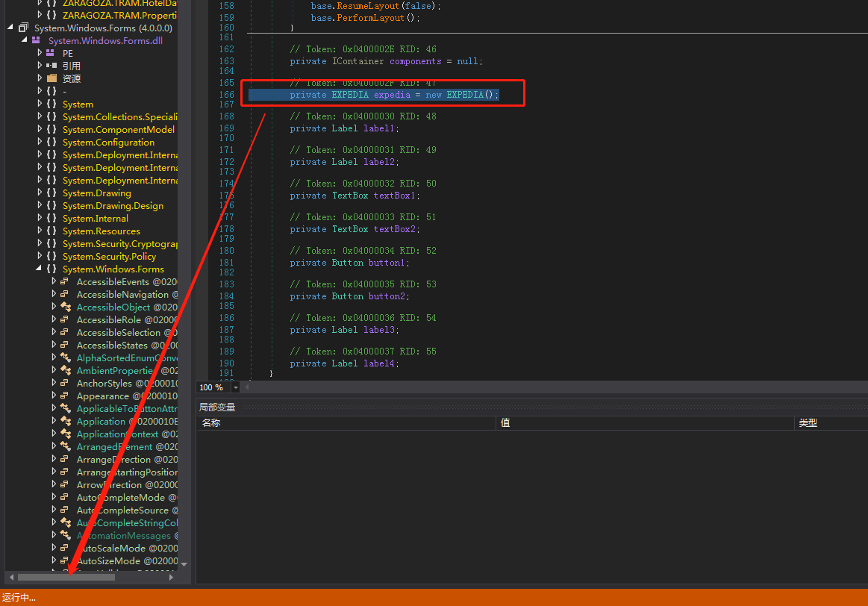Click the 局部变量 panel title

point(217,407)
